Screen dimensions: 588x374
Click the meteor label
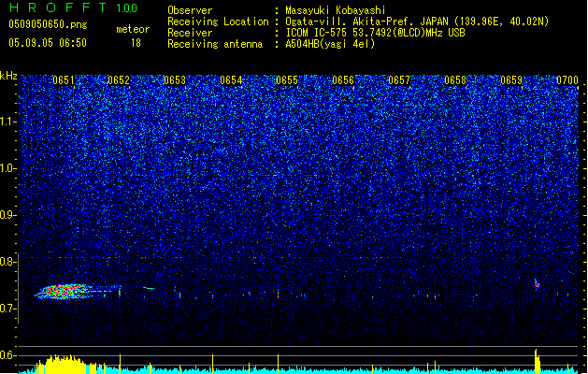pos(133,29)
